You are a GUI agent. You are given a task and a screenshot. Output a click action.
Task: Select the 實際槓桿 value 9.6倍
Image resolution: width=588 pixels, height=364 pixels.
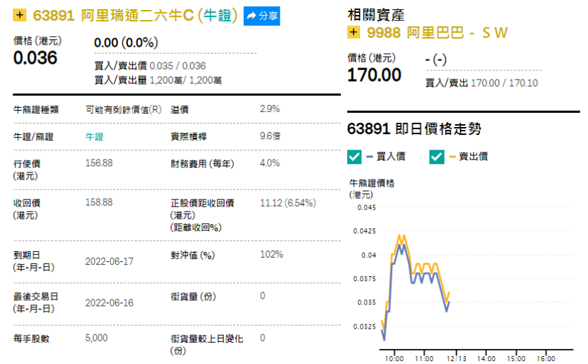click(270, 136)
